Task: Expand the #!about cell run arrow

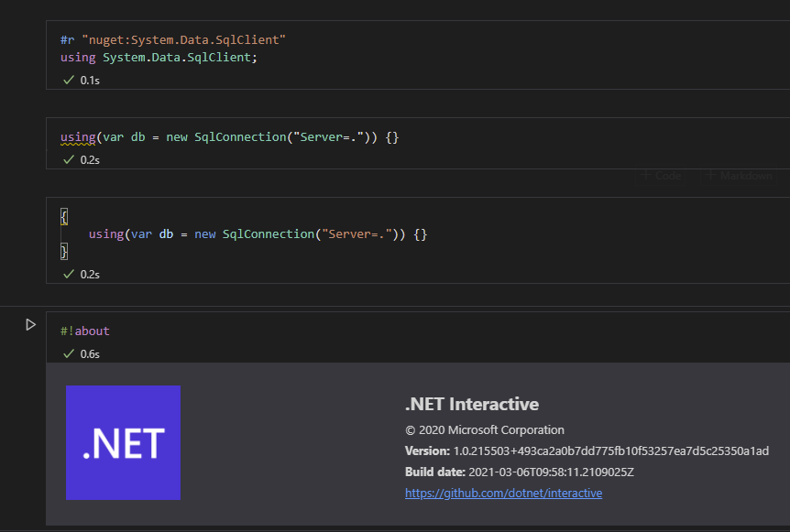Action: (x=30, y=324)
